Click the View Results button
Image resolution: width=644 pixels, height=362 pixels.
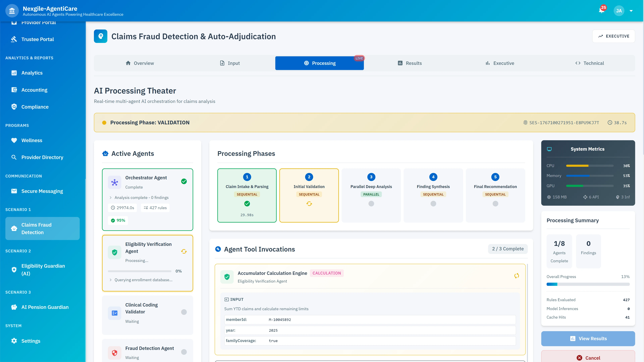[x=588, y=339]
